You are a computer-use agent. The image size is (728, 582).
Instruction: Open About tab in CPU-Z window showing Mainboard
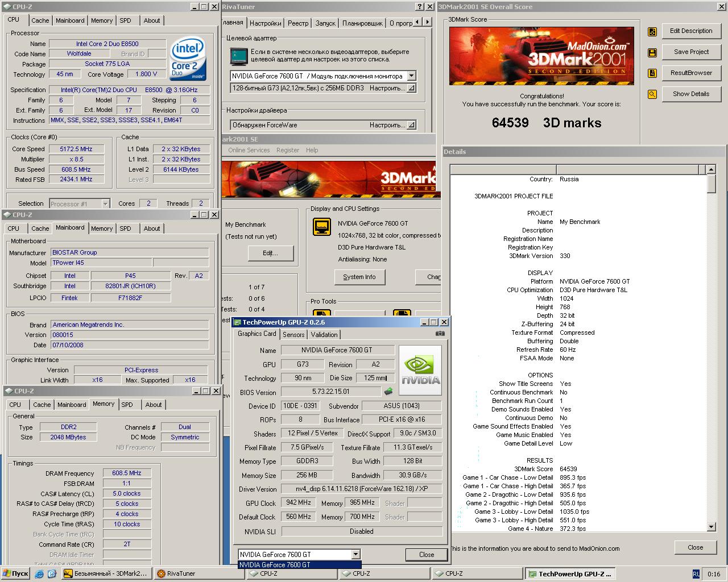[152, 228]
